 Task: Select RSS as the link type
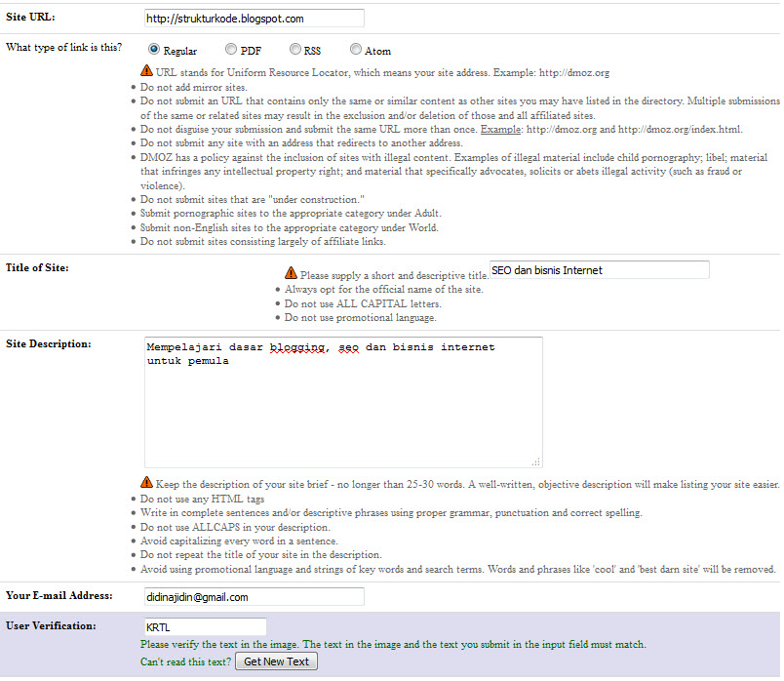295,49
